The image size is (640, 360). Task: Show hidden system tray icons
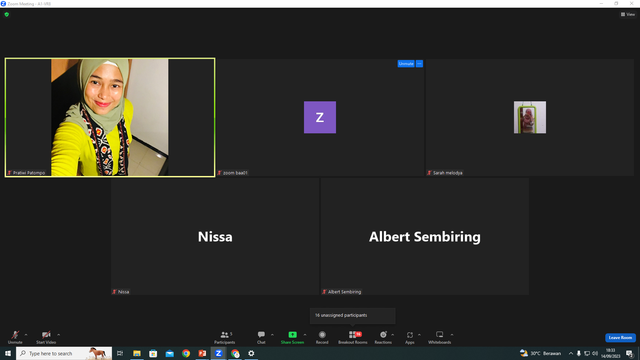[571, 353]
